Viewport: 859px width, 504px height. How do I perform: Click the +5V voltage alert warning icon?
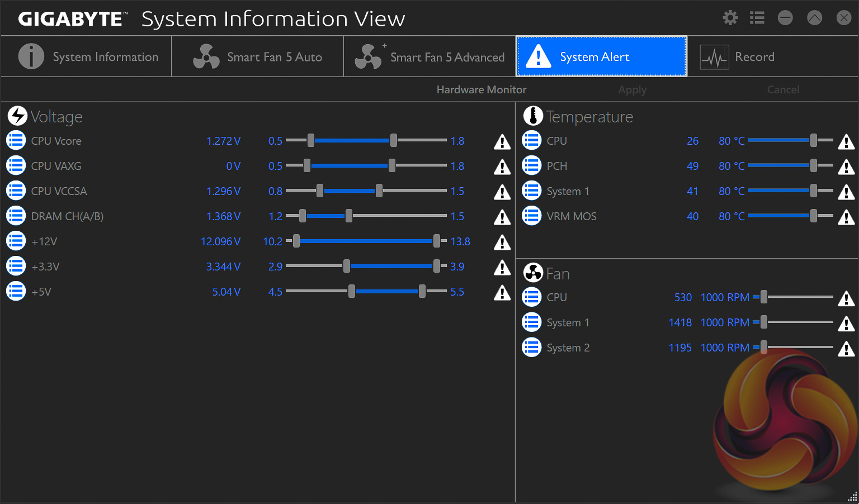(502, 293)
